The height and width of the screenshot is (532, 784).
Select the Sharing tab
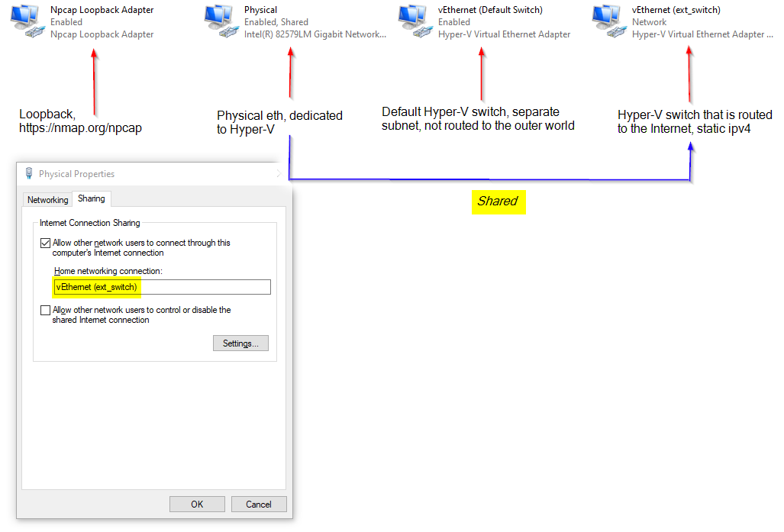[x=91, y=198]
